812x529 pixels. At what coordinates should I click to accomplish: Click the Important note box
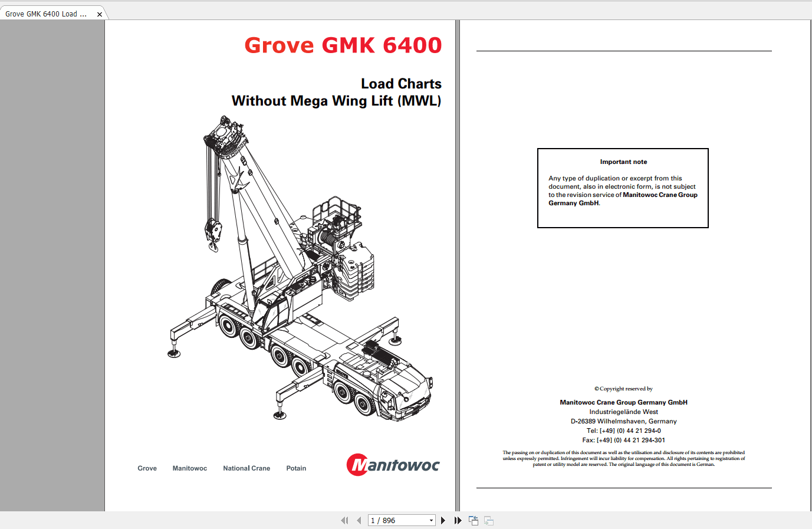[x=623, y=188]
